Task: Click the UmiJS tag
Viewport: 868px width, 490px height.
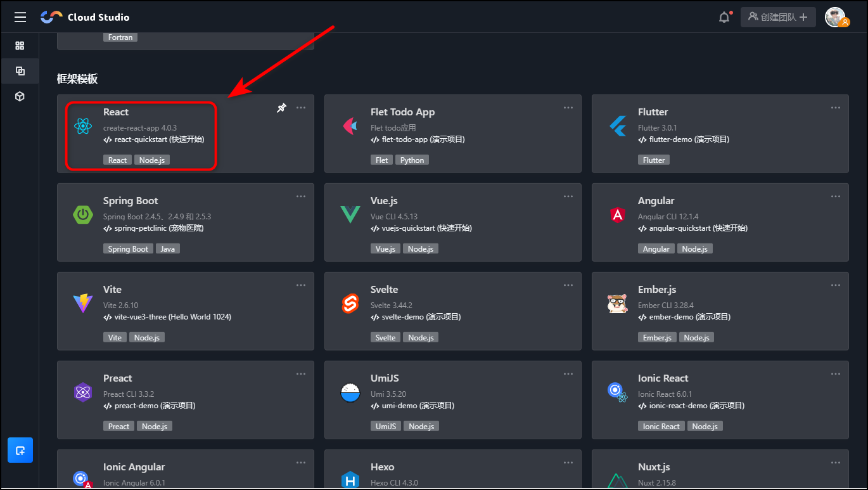Action: (x=386, y=427)
